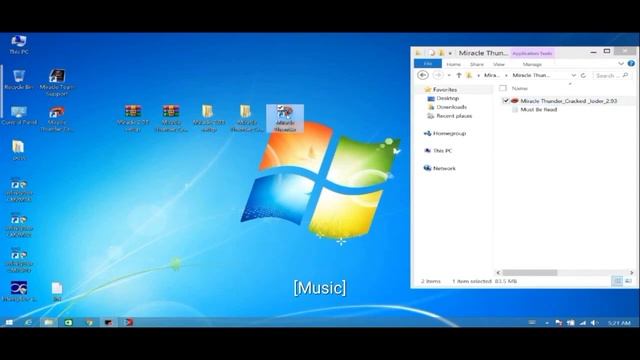Expand breadcrumb arrow before Miracle Thun...

[x=507, y=76]
